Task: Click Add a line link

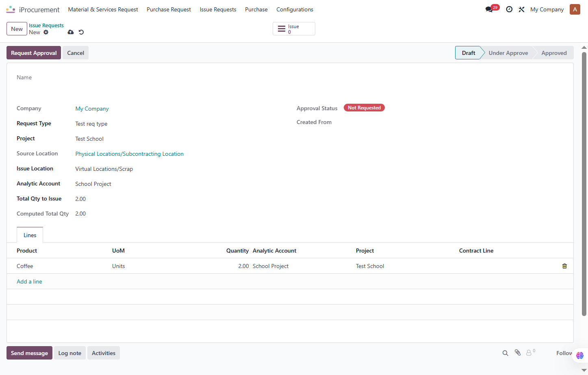Action: click(x=29, y=281)
